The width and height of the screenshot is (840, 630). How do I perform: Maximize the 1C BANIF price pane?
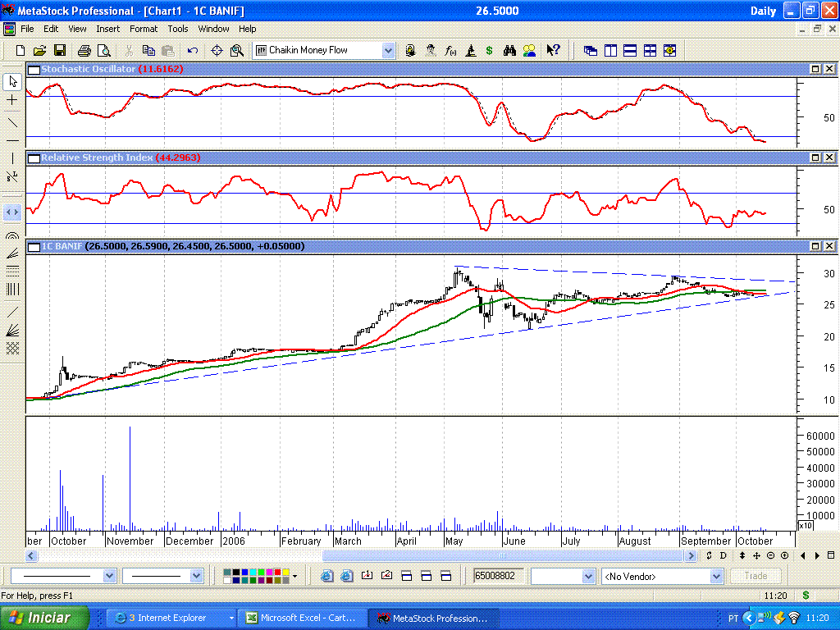[x=815, y=246]
